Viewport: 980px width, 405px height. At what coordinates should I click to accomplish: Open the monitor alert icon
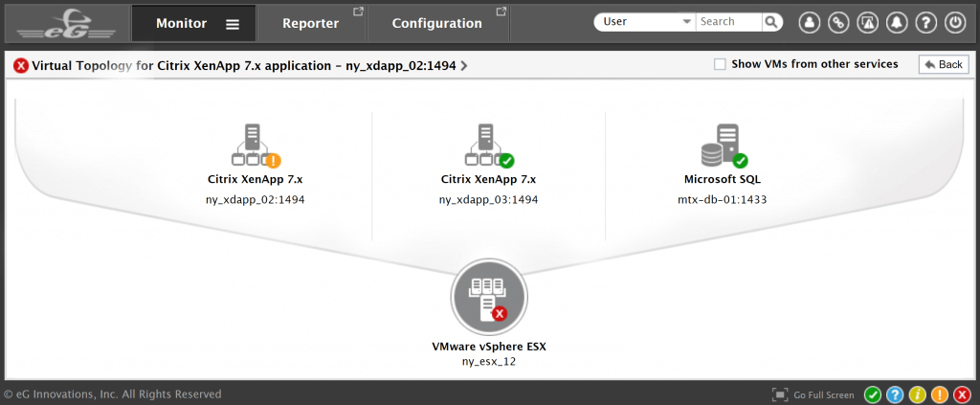point(867,23)
